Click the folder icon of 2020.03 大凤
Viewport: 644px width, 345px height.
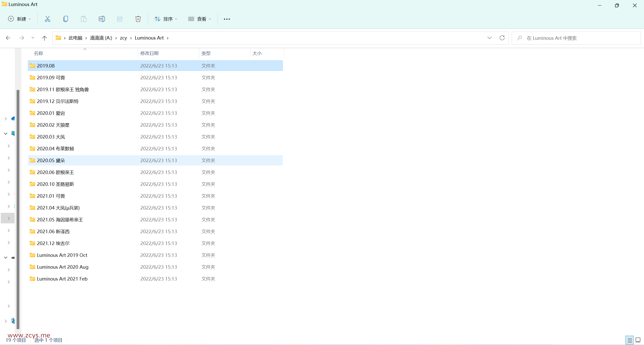32,137
